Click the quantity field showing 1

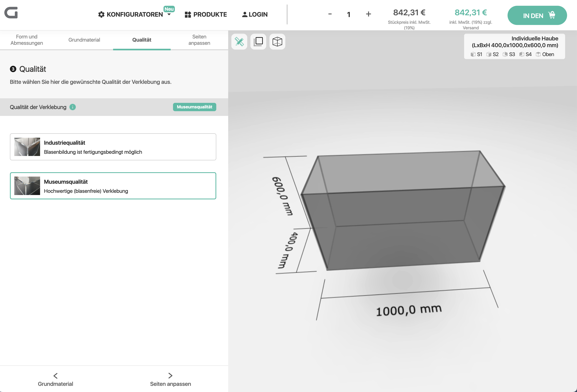(349, 14)
